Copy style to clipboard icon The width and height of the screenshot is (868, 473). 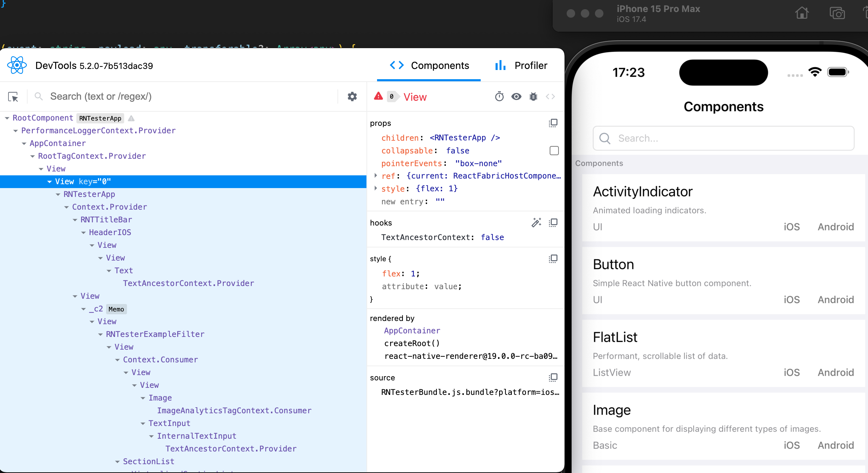click(553, 259)
